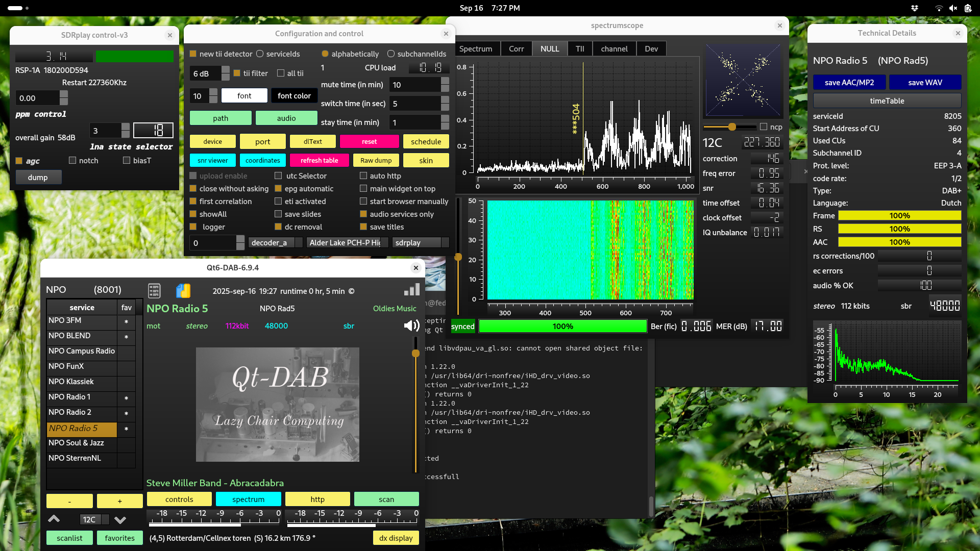Screen dimensions: 980x551
Task: Click the save AAC/MP2 button
Action: (x=849, y=82)
